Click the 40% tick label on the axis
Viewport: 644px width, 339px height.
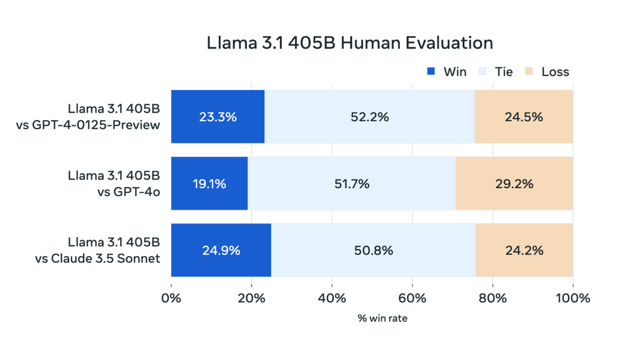(331, 298)
